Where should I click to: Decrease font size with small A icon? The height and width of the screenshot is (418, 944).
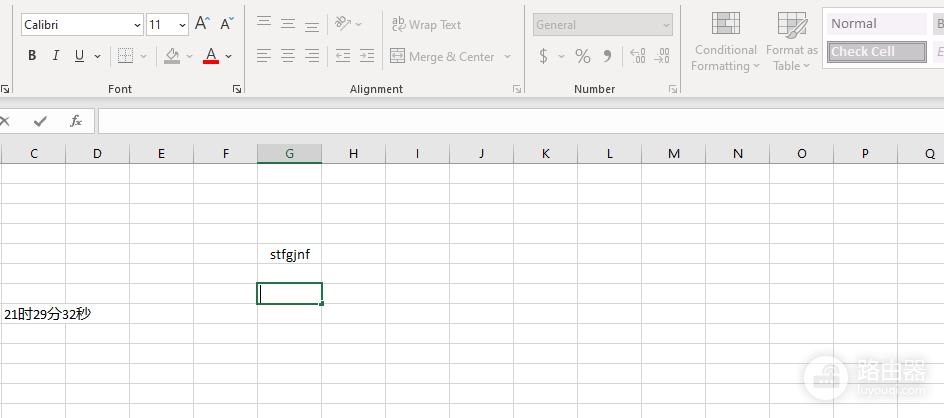(x=227, y=24)
